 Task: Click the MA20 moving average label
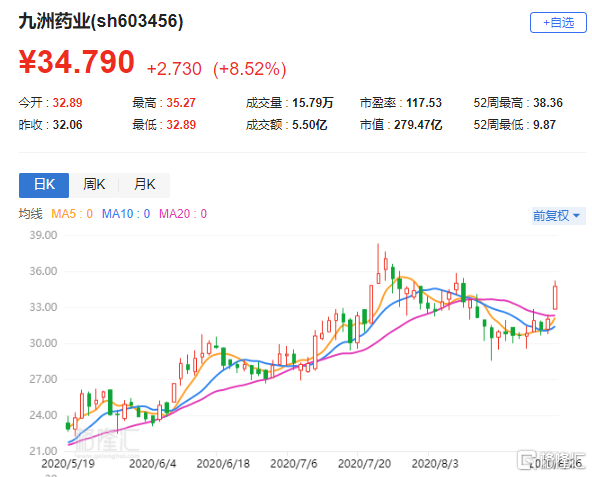[183, 214]
